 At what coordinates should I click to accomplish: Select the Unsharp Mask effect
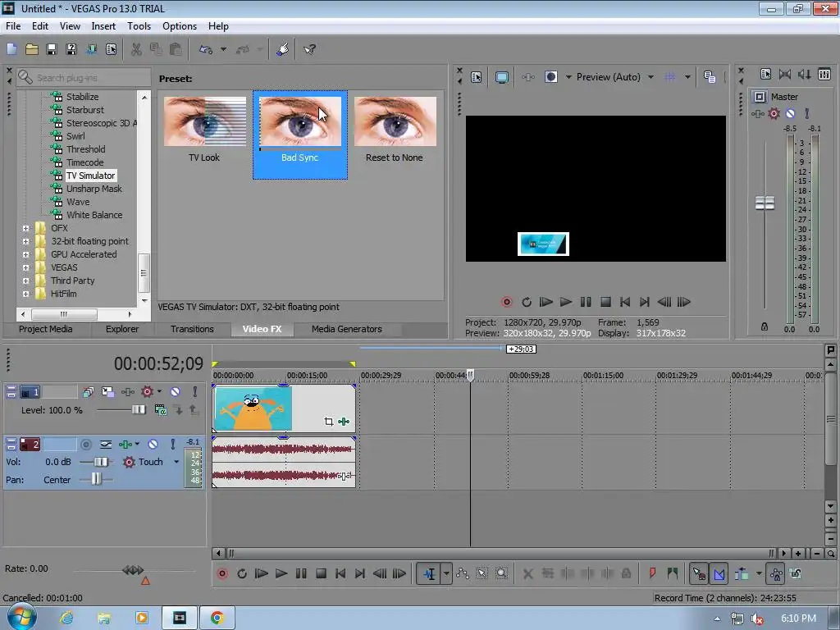tap(94, 189)
